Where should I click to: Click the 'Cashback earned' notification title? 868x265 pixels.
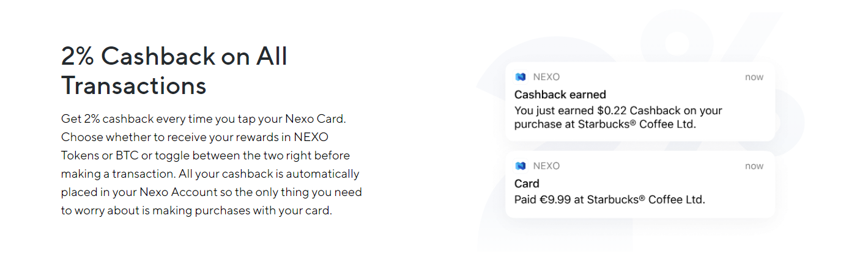click(560, 95)
